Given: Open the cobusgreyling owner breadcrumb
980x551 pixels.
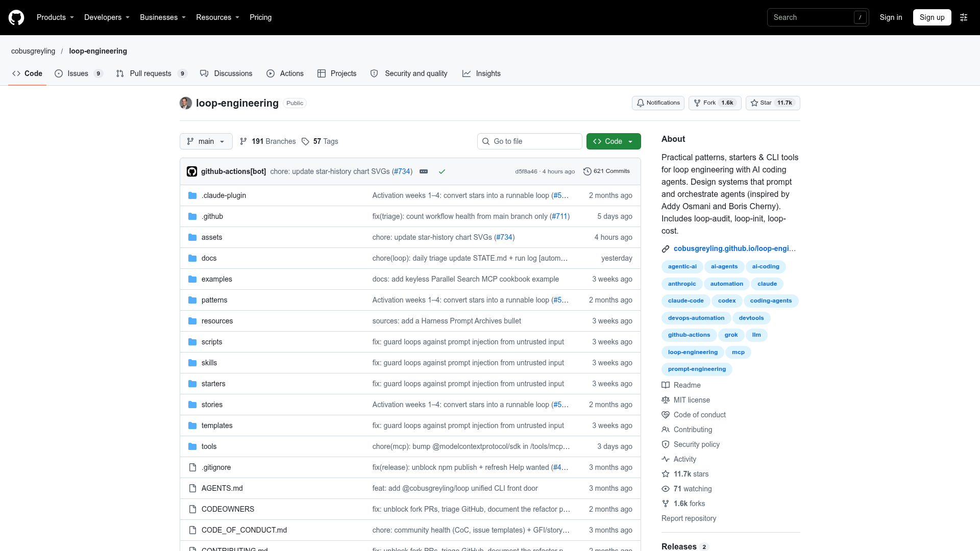Looking at the screenshot, I should click(x=33, y=51).
